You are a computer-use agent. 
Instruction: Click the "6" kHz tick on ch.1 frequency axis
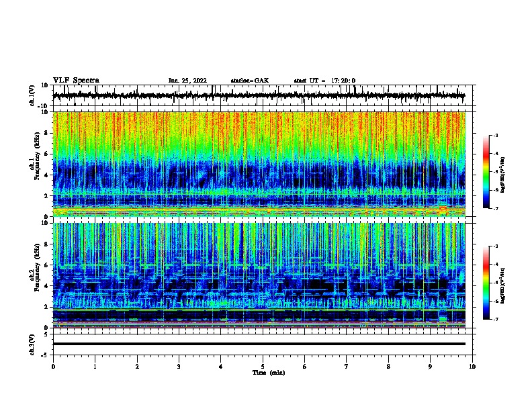pos(46,154)
